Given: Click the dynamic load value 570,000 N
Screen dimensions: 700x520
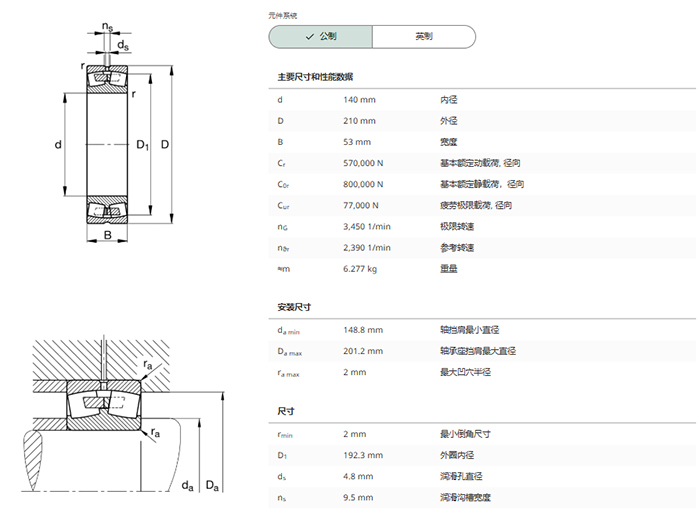Looking at the screenshot, I should (x=363, y=163).
